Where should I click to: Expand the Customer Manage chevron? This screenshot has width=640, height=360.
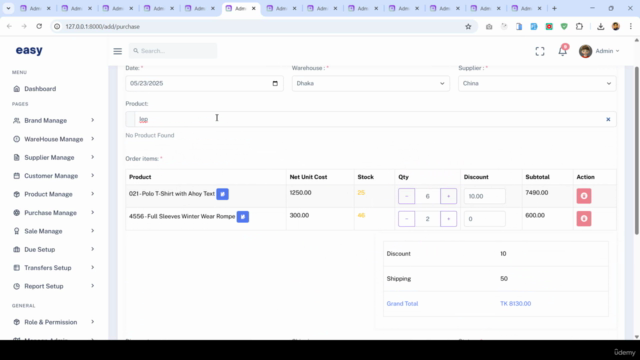coord(93,176)
